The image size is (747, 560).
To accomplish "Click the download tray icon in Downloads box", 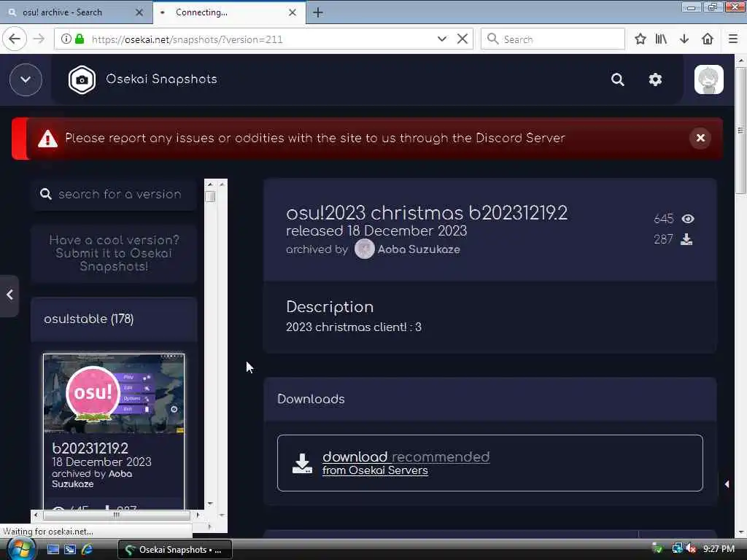I will tap(302, 463).
